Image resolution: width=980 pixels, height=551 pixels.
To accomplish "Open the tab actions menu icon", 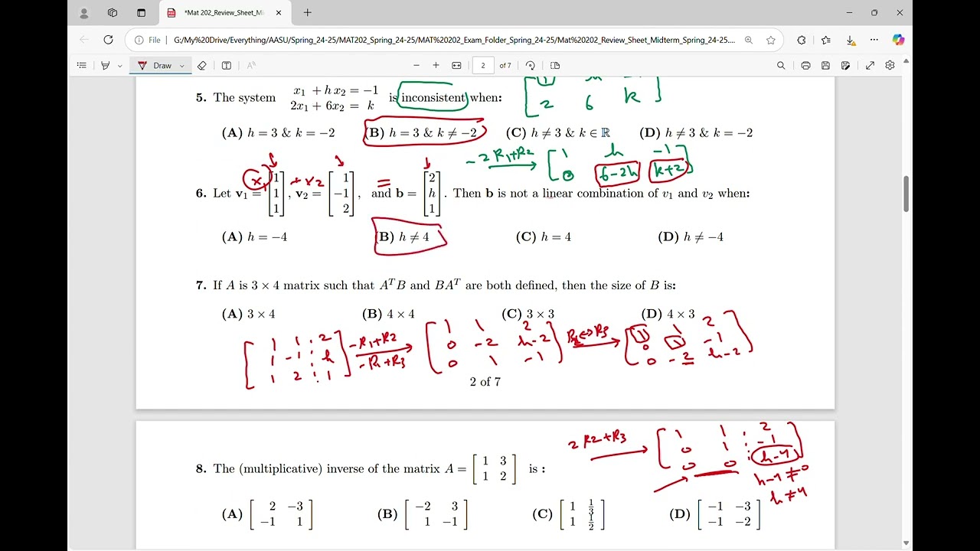I will pyautogui.click(x=141, y=13).
